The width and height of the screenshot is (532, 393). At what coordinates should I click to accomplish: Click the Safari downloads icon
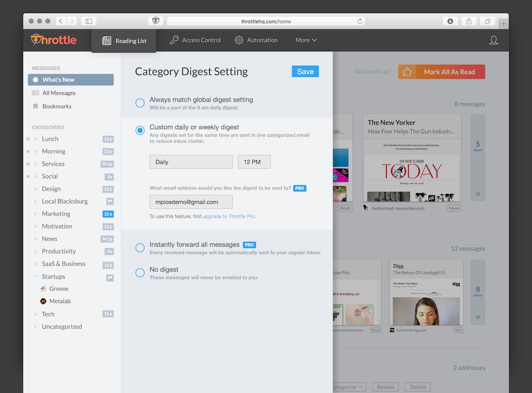pyautogui.click(x=450, y=21)
